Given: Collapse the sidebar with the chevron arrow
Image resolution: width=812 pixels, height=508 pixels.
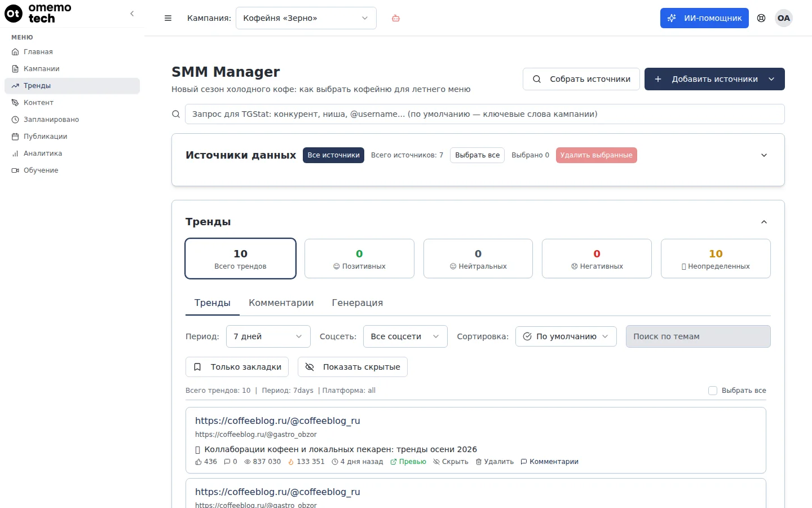Looking at the screenshot, I should click(x=132, y=14).
